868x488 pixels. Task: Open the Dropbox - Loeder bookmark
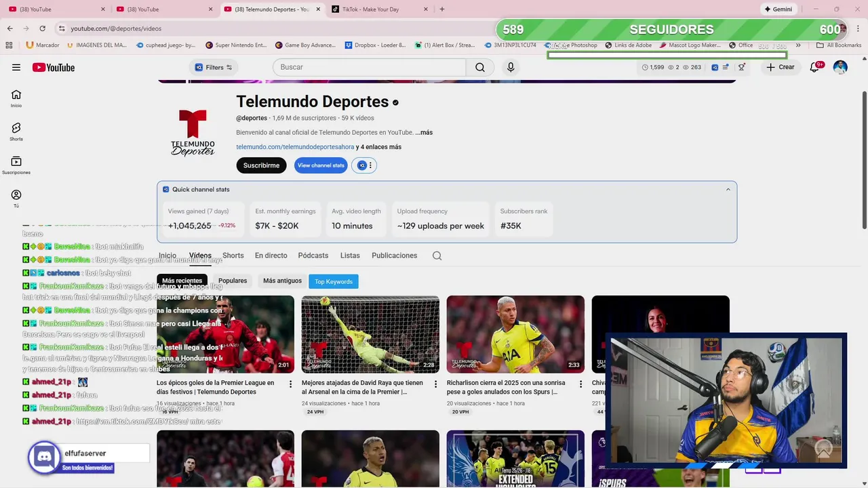[x=375, y=45]
